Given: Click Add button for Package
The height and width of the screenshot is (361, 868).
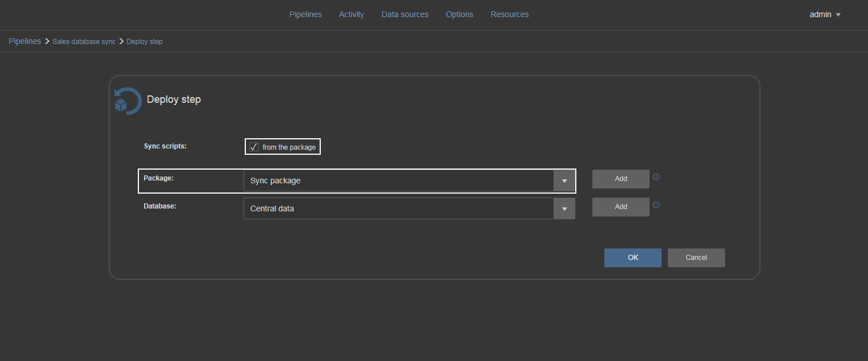Looking at the screenshot, I should coord(621,179).
